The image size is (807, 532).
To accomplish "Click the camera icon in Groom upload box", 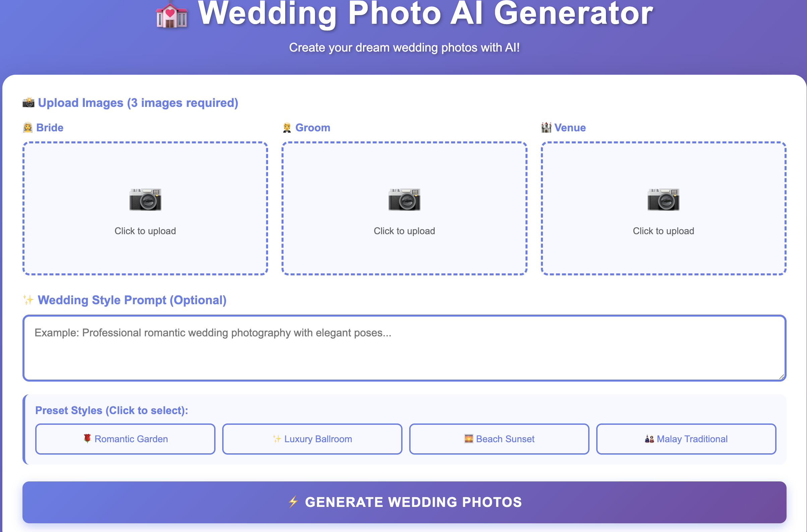I will tap(404, 200).
